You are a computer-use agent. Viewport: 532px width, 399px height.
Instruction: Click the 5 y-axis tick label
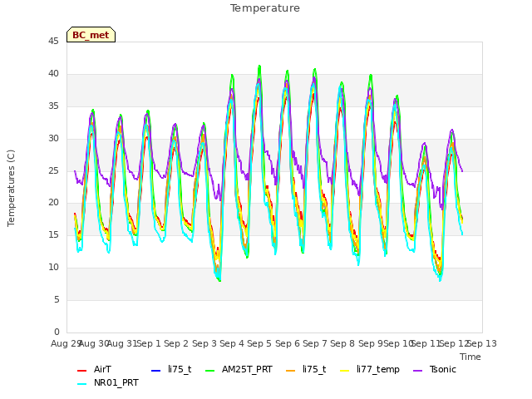57,299
